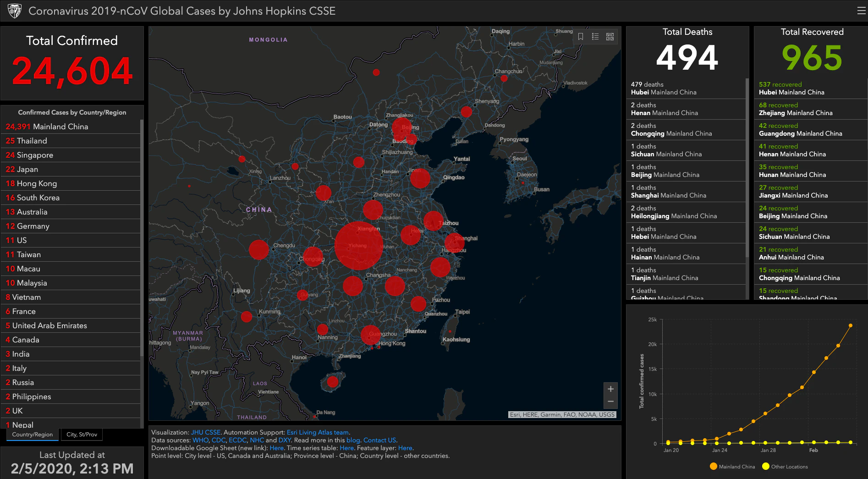Open the Esri Living Atlas team link
Screen dimensions: 868x479
pyautogui.click(x=318, y=432)
